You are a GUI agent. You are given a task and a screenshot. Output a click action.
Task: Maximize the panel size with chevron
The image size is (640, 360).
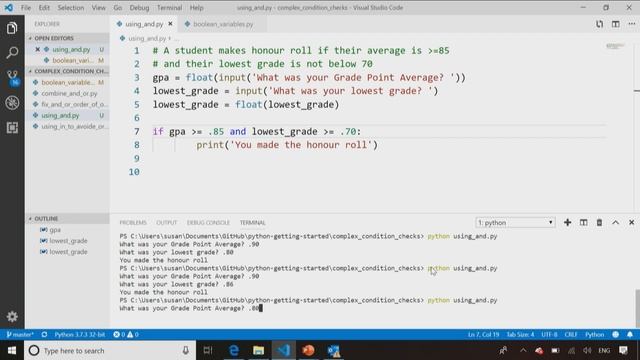tap(616, 222)
